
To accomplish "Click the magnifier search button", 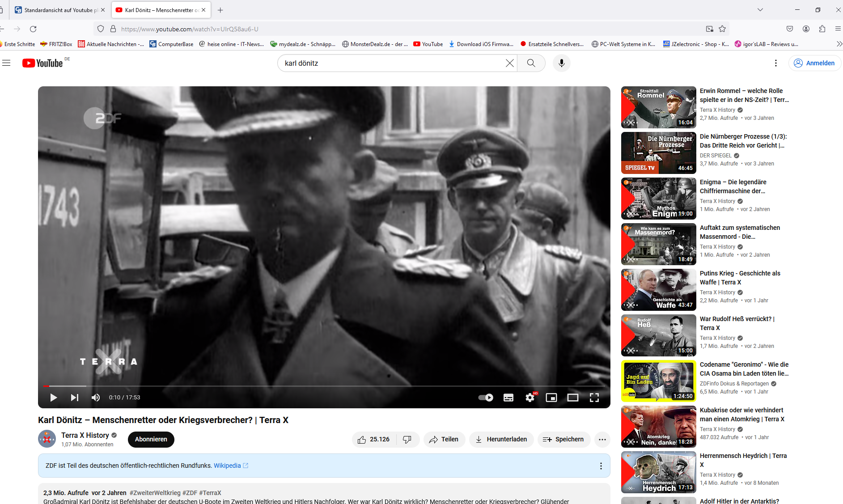I will [x=531, y=63].
